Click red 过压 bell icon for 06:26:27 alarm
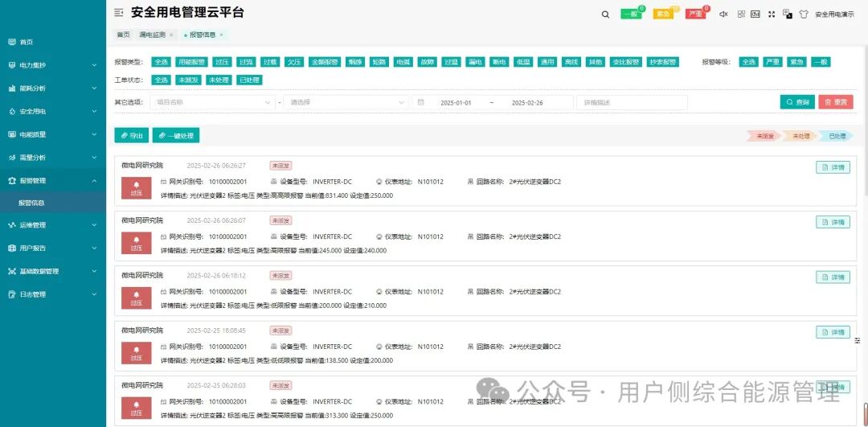The height and width of the screenshot is (427, 868). (136, 188)
